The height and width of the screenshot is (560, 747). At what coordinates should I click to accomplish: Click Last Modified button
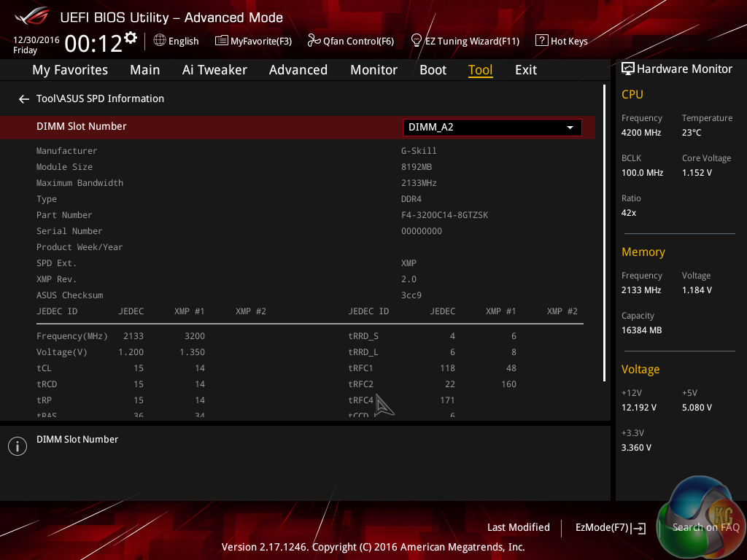click(519, 527)
